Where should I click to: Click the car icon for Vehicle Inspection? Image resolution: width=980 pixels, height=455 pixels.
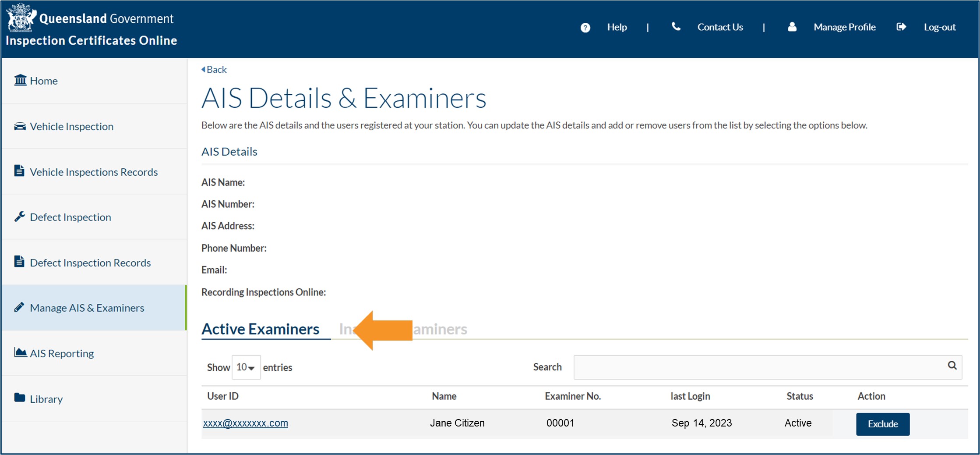[x=19, y=126]
